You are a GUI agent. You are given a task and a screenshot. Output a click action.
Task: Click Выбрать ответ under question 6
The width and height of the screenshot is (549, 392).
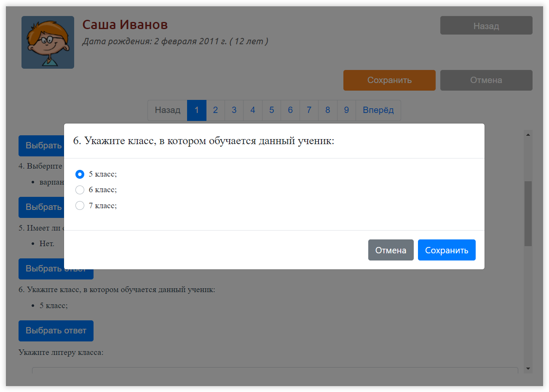(x=56, y=331)
